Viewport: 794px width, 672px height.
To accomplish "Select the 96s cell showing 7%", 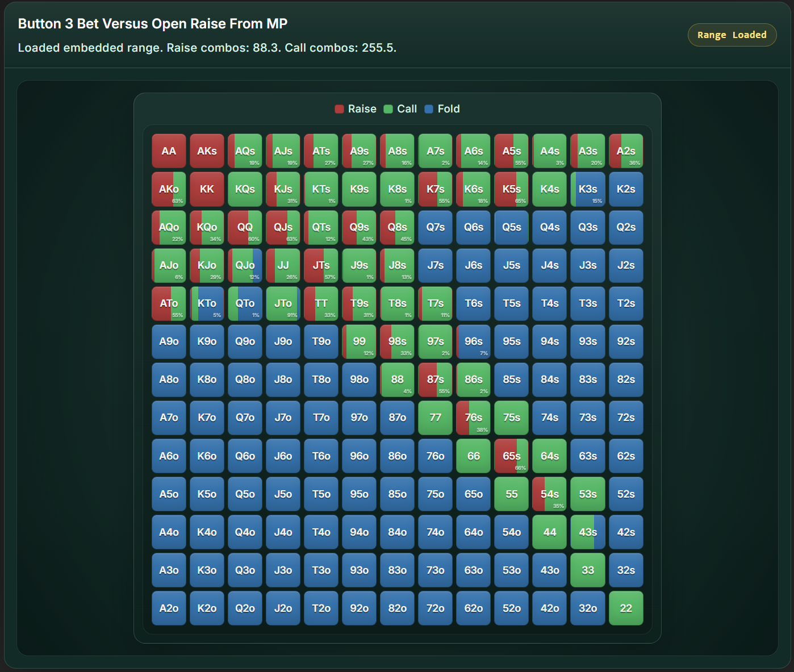I will point(474,341).
